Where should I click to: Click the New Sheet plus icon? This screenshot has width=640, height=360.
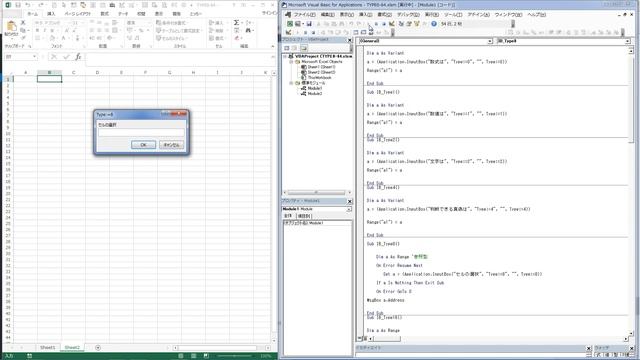pyautogui.click(x=98, y=348)
